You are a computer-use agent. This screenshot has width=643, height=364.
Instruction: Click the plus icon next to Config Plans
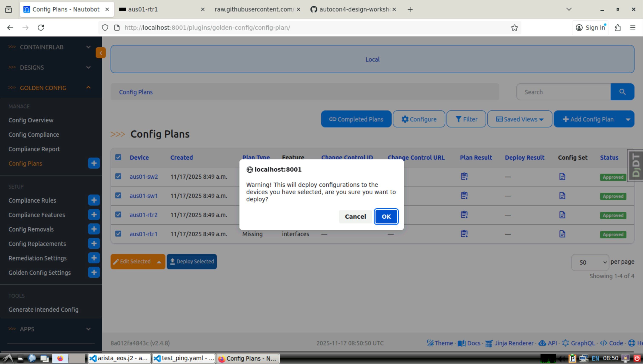pos(94,163)
